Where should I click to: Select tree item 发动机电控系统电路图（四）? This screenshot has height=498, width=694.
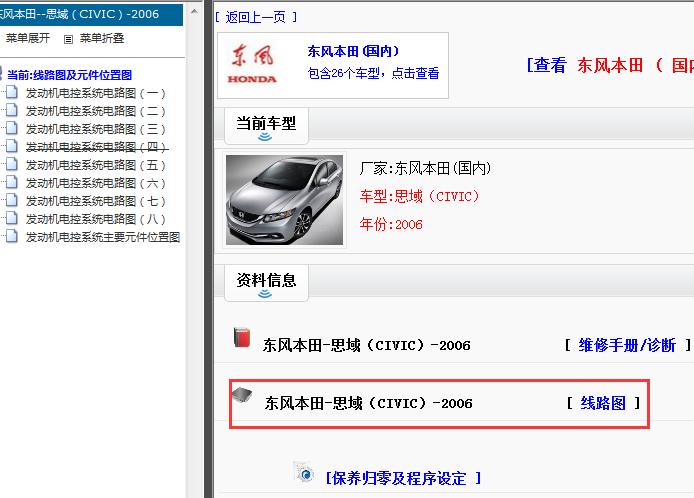[96, 147]
